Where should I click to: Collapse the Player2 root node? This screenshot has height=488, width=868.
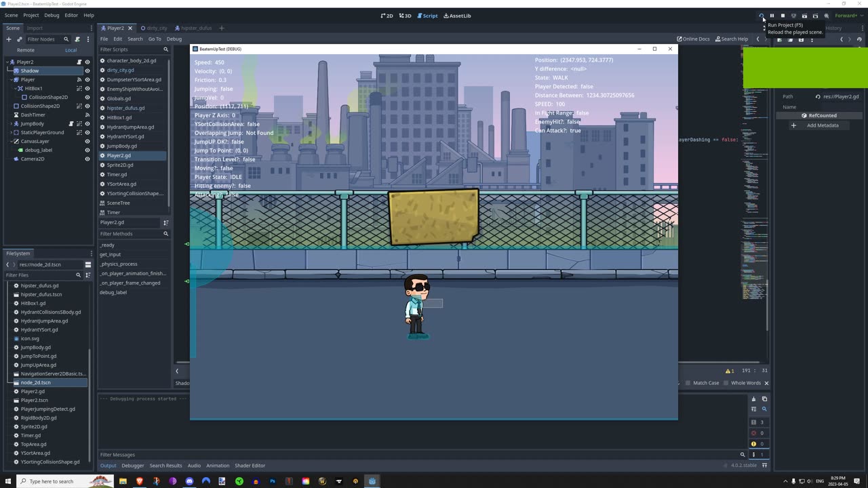coord(7,62)
